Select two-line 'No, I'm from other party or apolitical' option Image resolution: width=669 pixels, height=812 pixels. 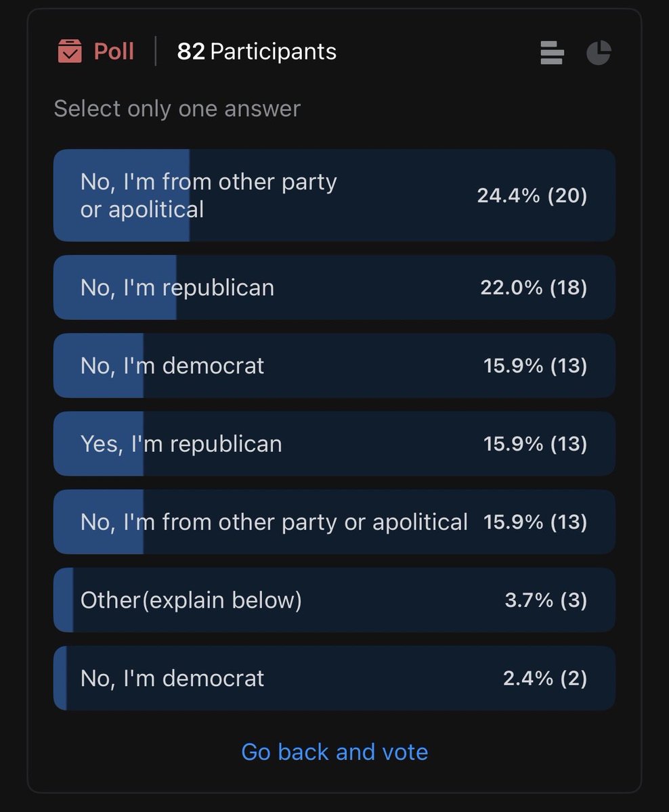[334, 196]
